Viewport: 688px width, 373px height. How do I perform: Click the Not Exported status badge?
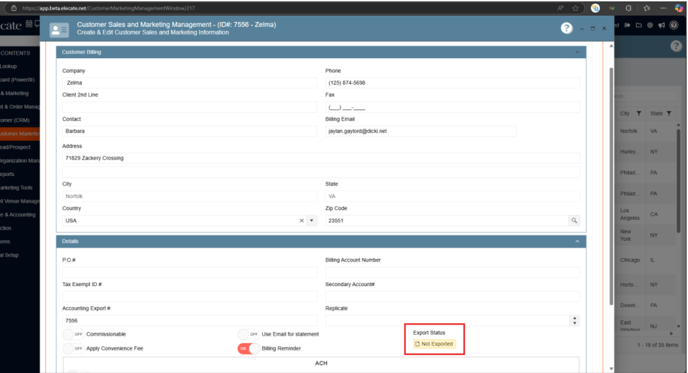point(434,344)
